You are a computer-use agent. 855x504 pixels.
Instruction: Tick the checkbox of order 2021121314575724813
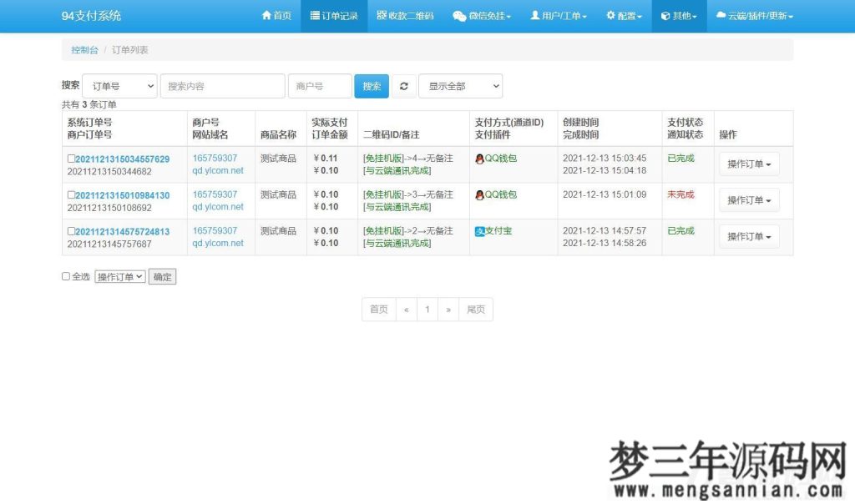(72, 231)
